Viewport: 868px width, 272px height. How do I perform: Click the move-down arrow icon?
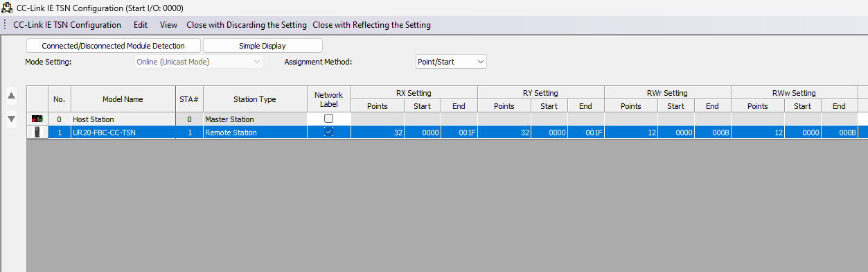click(11, 119)
